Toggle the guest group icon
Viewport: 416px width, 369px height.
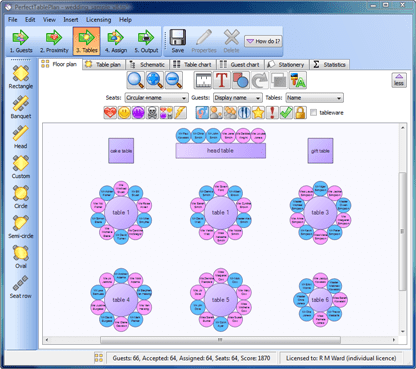click(230, 113)
